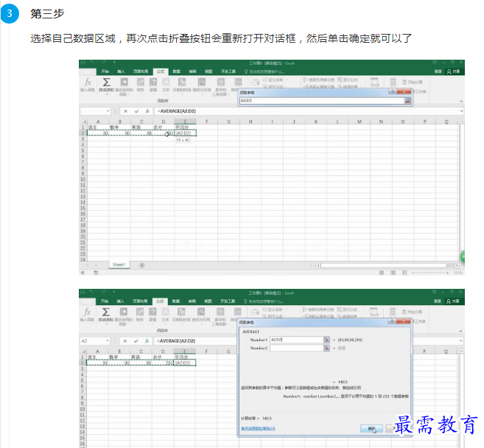Open 公式 tab in first Excel image

point(161,71)
